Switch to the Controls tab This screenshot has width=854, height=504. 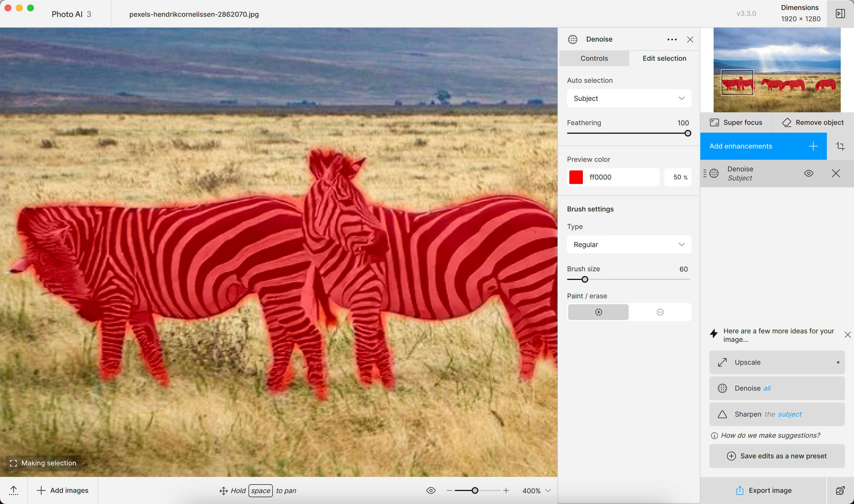(594, 58)
